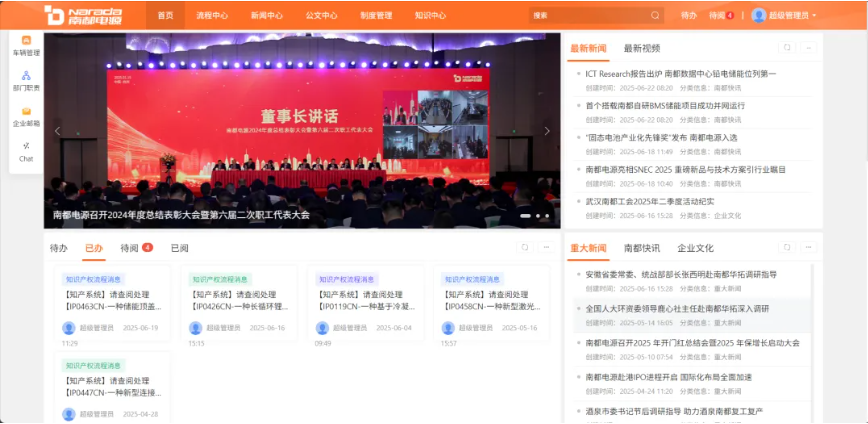Click the carousel caption 南都电源召开2024年度总结表彰大会
This screenshot has width=868, height=424.
click(x=181, y=215)
